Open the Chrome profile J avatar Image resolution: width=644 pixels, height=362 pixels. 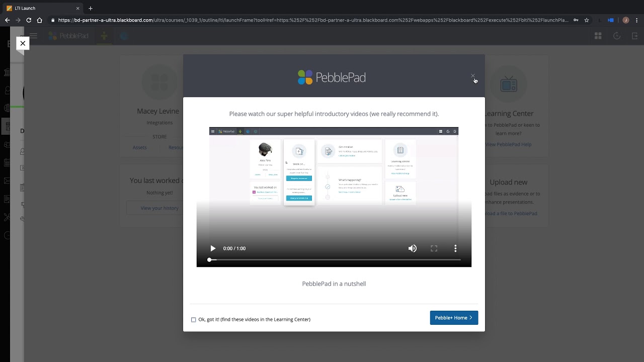[x=626, y=20]
